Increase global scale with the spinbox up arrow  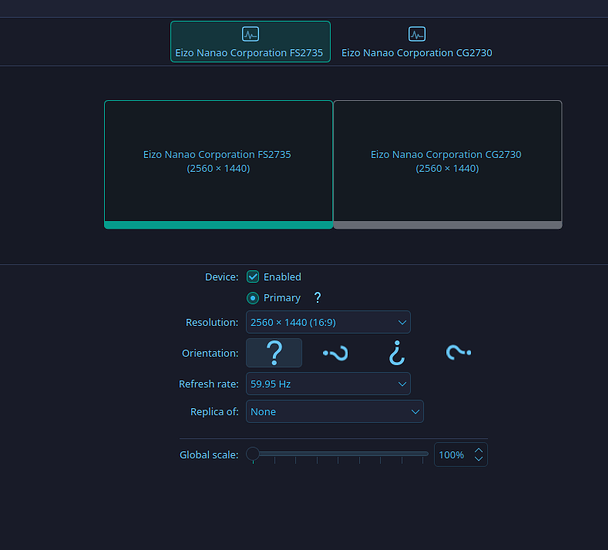[x=479, y=450]
